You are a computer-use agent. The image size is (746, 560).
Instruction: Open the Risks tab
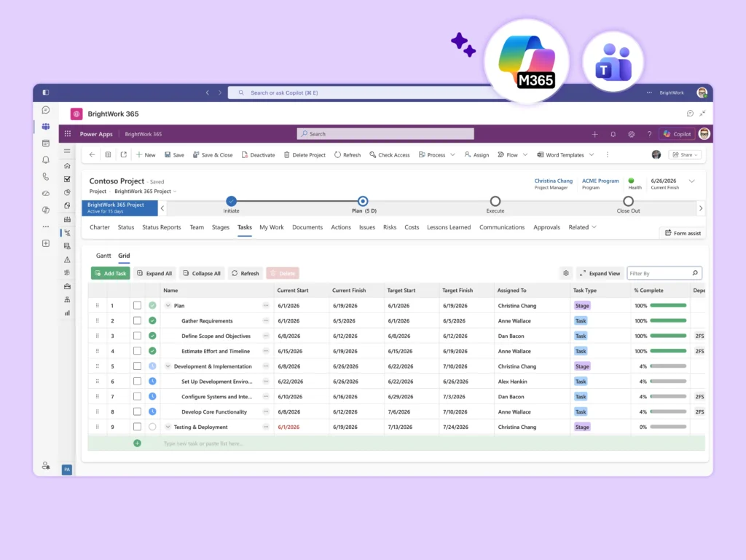(390, 227)
